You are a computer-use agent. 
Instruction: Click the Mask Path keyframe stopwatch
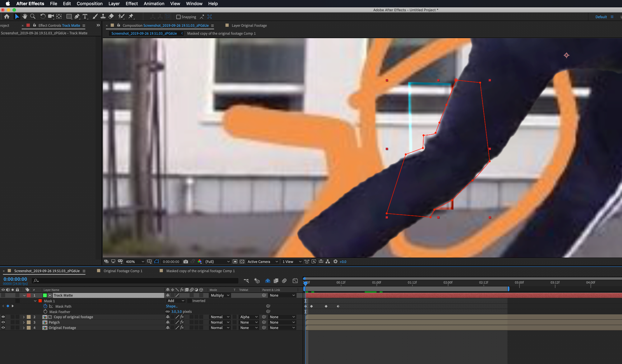45,306
